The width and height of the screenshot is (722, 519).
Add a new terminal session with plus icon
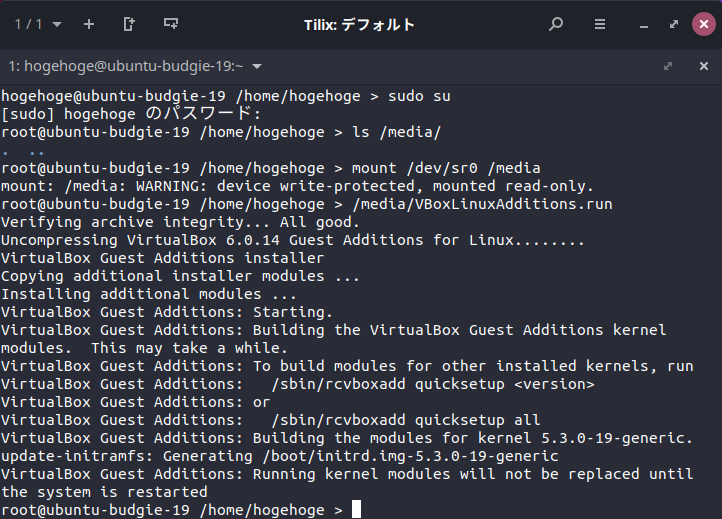click(89, 24)
